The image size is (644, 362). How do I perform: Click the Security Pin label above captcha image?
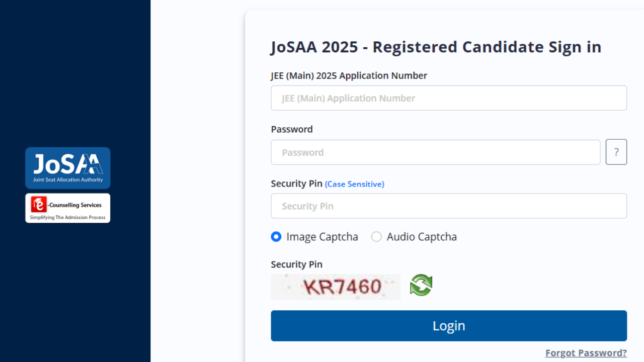(296, 264)
